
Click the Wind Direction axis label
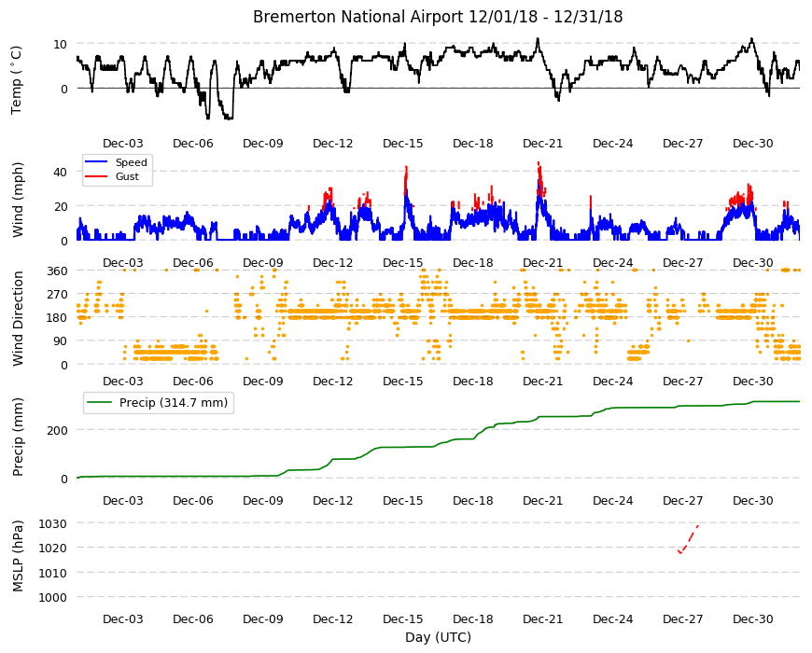pyautogui.click(x=18, y=318)
